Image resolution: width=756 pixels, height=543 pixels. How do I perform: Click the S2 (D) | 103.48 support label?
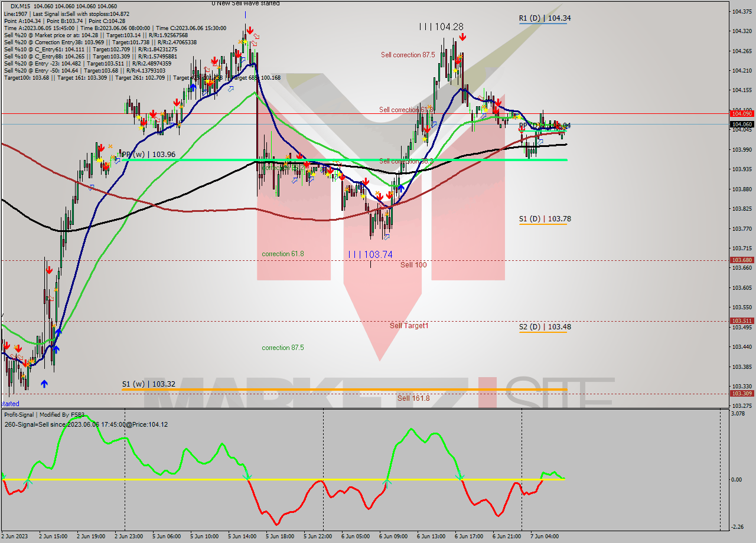[545, 326]
